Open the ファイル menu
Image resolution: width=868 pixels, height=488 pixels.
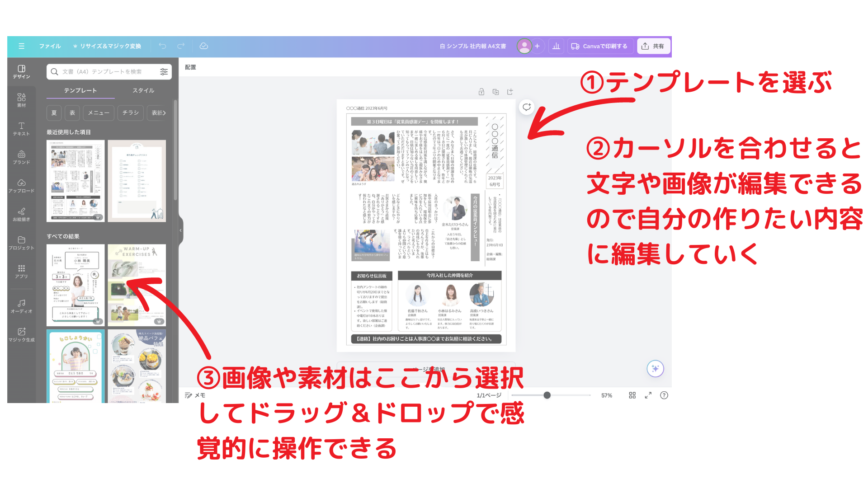pyautogui.click(x=50, y=46)
